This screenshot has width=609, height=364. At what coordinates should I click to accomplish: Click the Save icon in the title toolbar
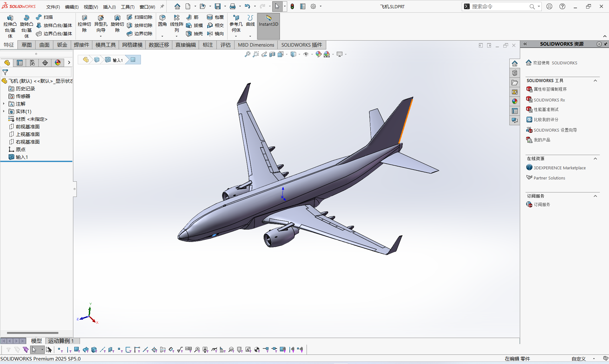click(x=218, y=6)
